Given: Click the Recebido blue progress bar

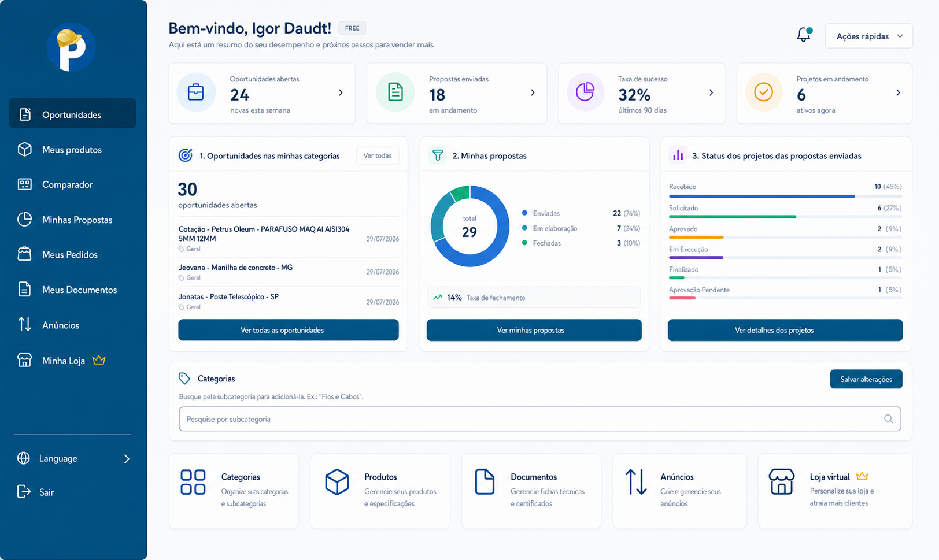Looking at the screenshot, I should pos(761,196).
